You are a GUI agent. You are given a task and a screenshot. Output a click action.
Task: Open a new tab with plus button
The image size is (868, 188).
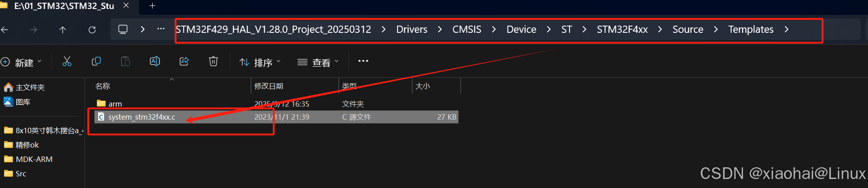pyautogui.click(x=152, y=6)
